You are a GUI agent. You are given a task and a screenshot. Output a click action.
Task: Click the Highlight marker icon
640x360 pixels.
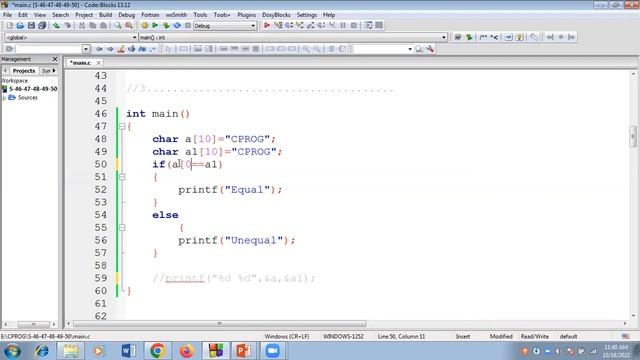point(121,49)
